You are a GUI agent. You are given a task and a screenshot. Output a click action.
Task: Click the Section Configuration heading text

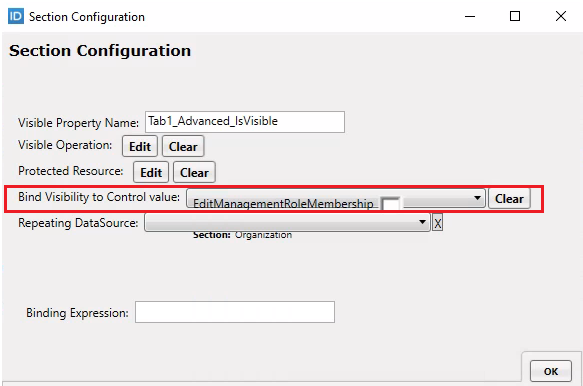[100, 51]
